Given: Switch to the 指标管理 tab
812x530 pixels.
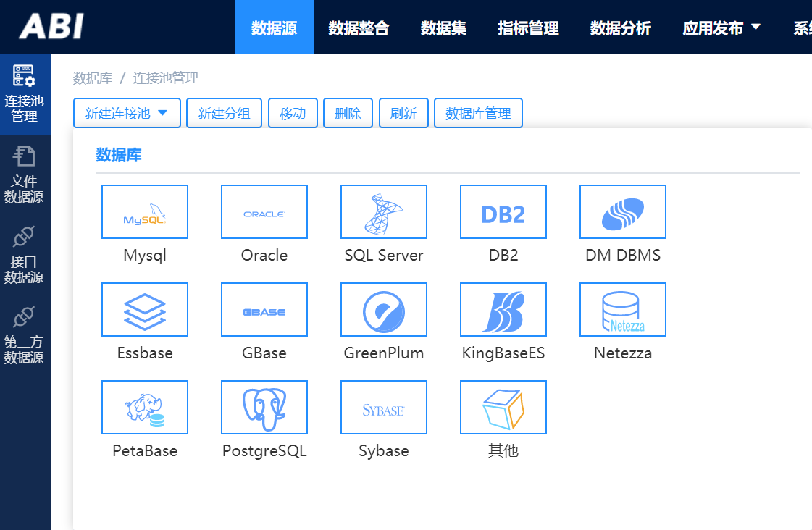Looking at the screenshot, I should tap(528, 28).
